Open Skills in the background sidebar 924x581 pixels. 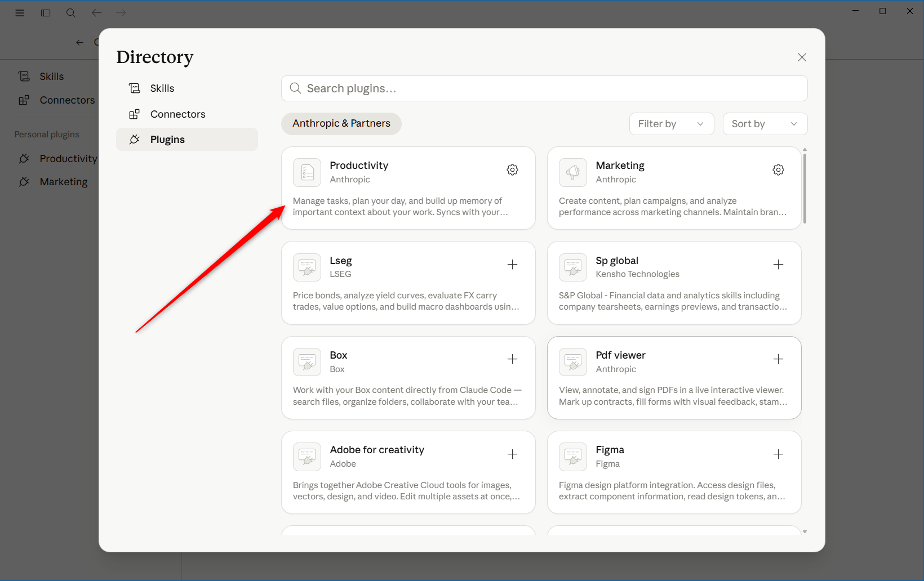pos(51,77)
